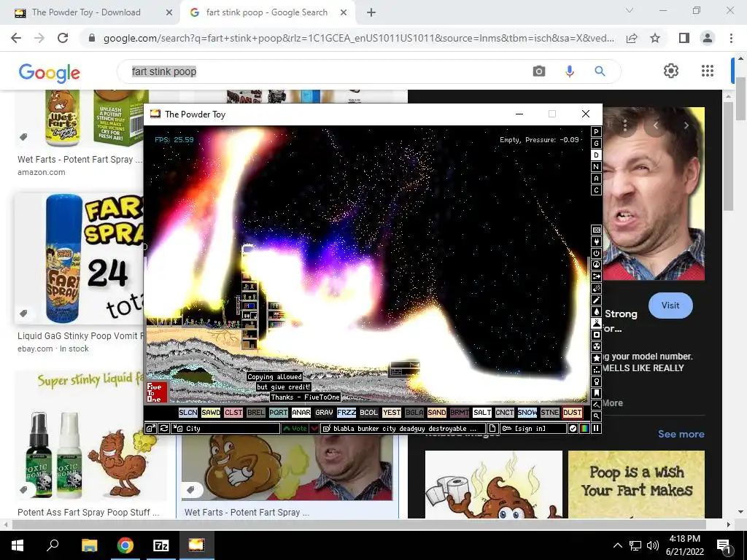The image size is (747, 560).
Task: Open the highlighted Powders menu icon
Action: 596,323
